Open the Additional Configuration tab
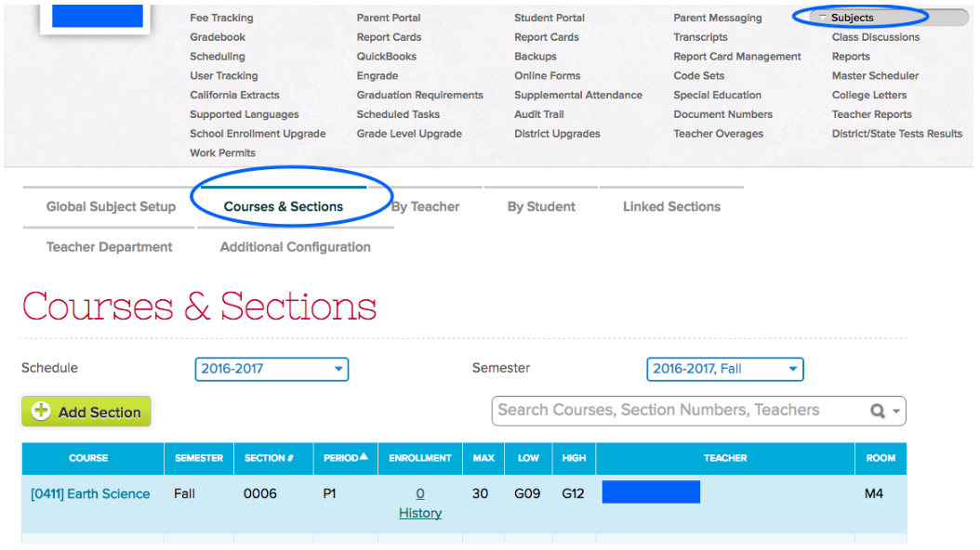Viewport: 980px width, 550px height. click(295, 247)
